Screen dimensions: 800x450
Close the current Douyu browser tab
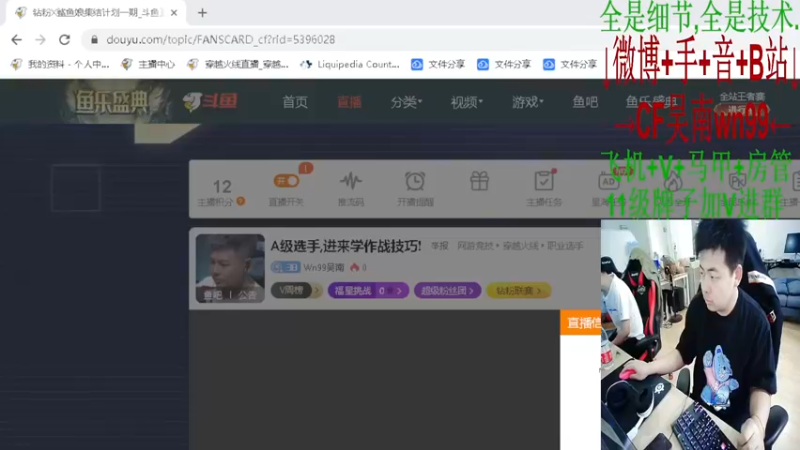174,13
